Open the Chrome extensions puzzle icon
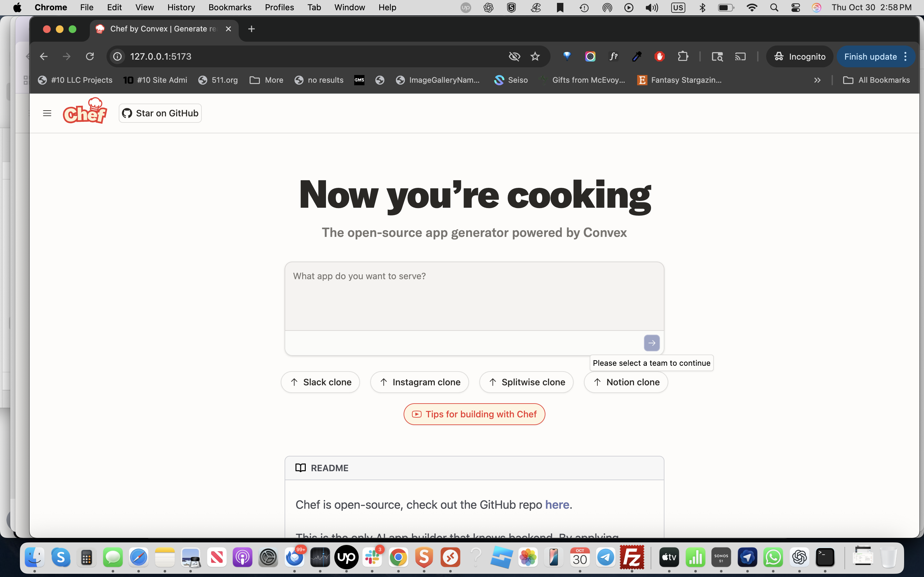The height and width of the screenshot is (577, 924). pyautogui.click(x=683, y=56)
